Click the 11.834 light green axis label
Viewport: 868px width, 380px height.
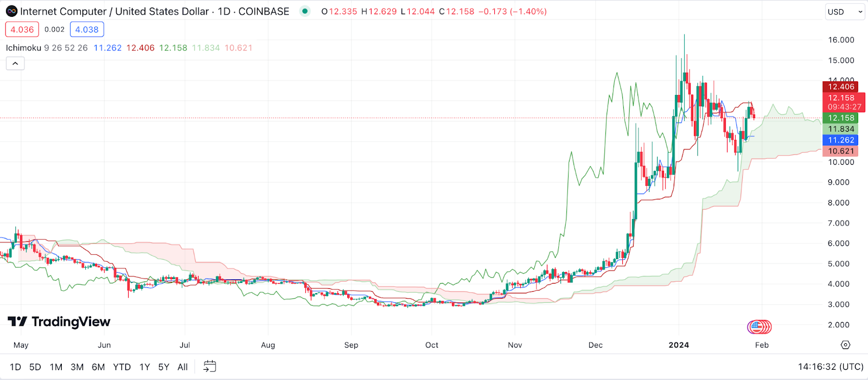(x=840, y=129)
